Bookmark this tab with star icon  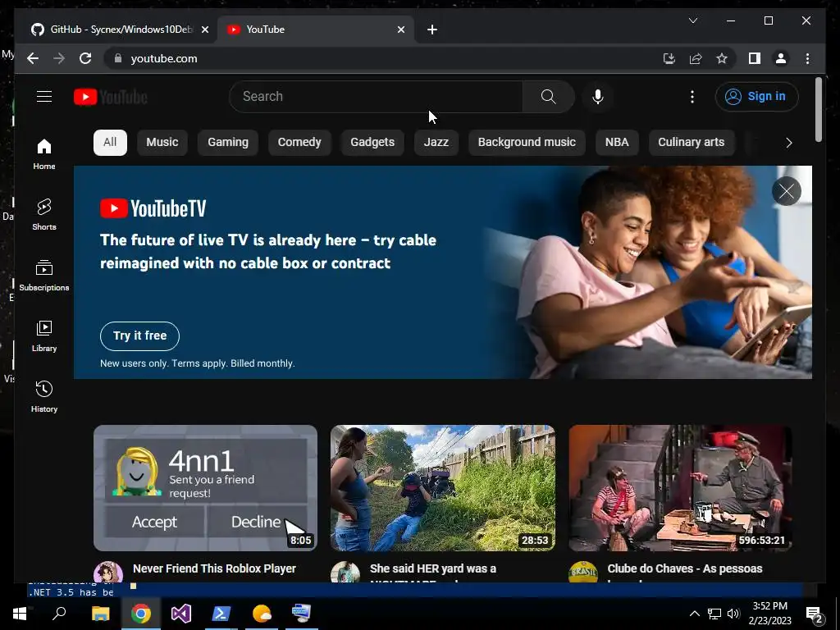tap(722, 58)
